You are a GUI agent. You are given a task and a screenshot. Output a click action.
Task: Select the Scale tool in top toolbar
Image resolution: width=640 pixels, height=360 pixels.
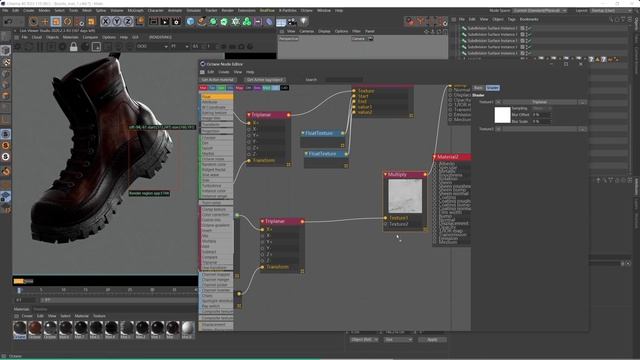click(56, 21)
